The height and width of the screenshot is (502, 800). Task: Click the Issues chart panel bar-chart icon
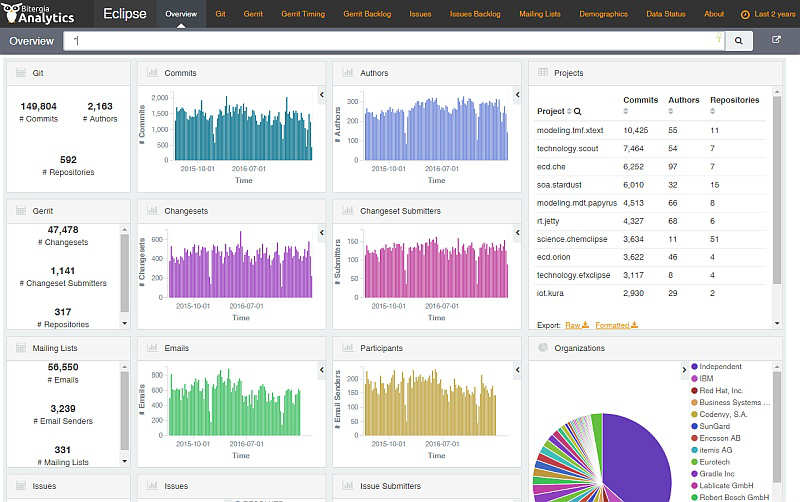(x=152, y=485)
